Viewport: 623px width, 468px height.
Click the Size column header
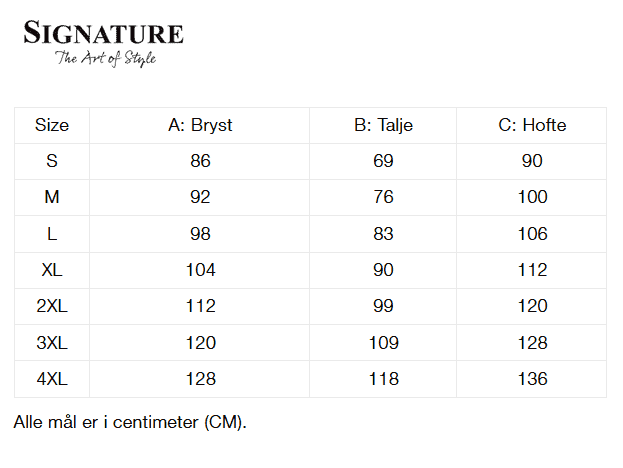(x=52, y=125)
